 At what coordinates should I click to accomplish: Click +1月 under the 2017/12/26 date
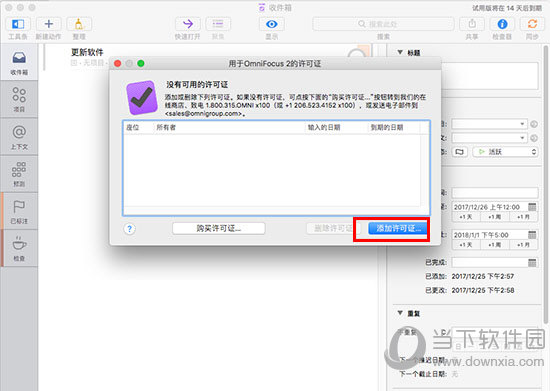click(x=523, y=217)
